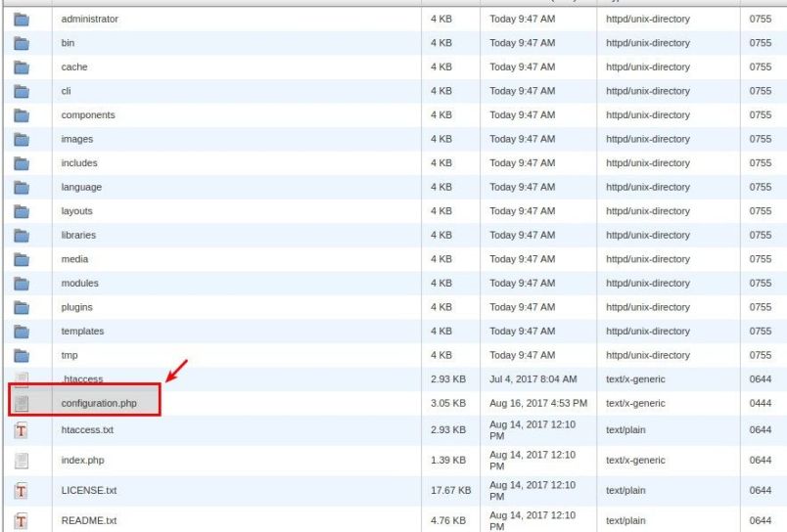The height and width of the screenshot is (532, 787).
Task: Open the configuration.php file name
Action: point(98,403)
